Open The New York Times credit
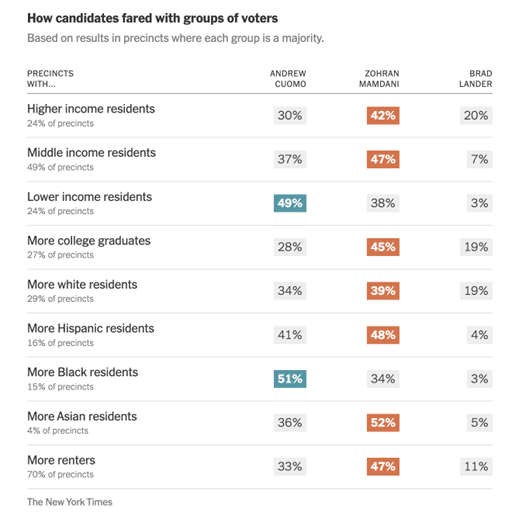Viewport: 529px width, 519px height. click(x=69, y=502)
